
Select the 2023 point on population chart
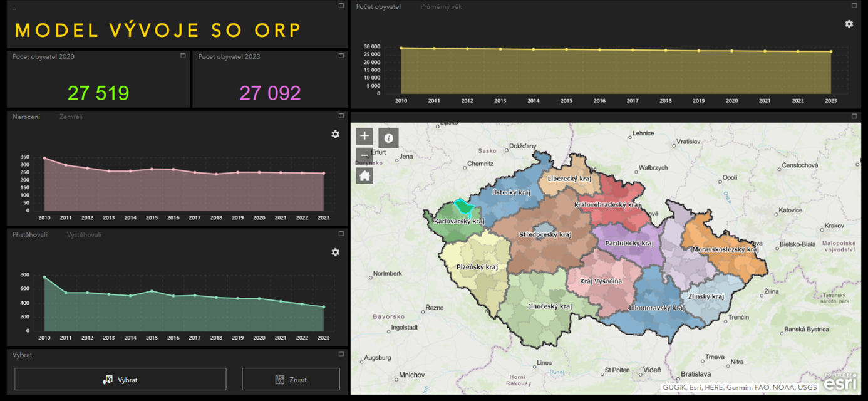[831, 51]
